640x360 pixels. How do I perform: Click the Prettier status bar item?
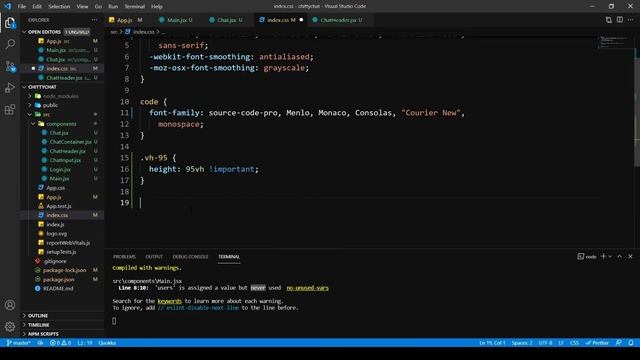tap(597, 343)
